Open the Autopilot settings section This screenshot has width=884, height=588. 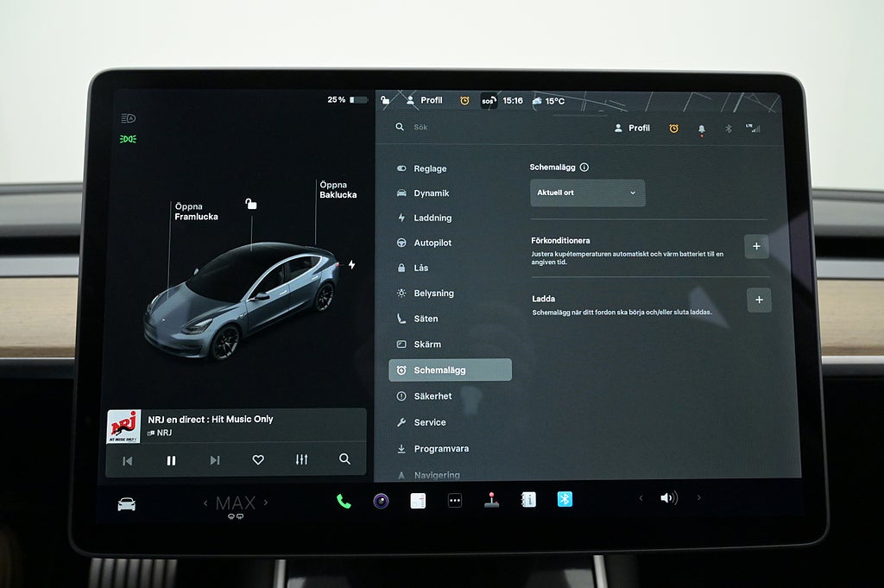pos(432,243)
